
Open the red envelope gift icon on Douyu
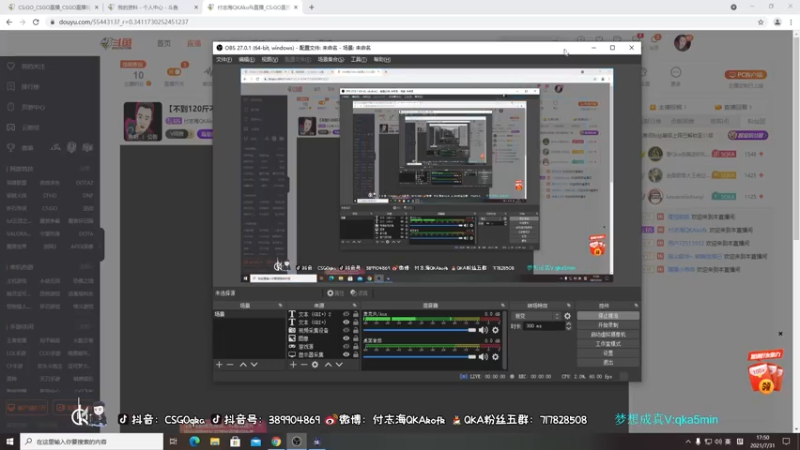(765, 372)
